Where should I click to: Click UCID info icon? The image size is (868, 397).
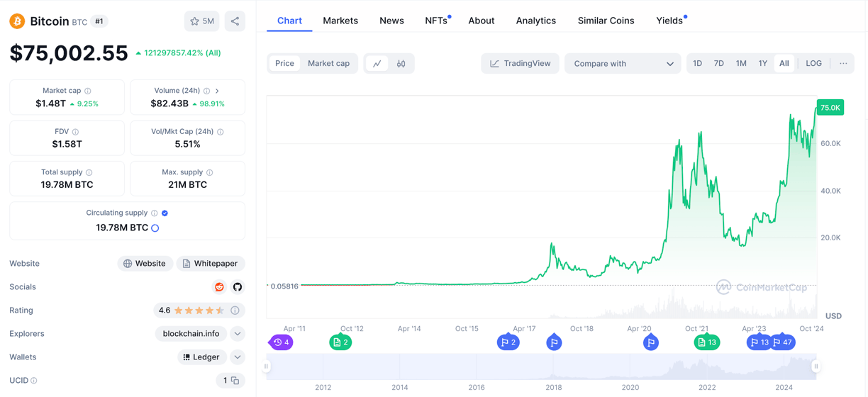pyautogui.click(x=34, y=381)
